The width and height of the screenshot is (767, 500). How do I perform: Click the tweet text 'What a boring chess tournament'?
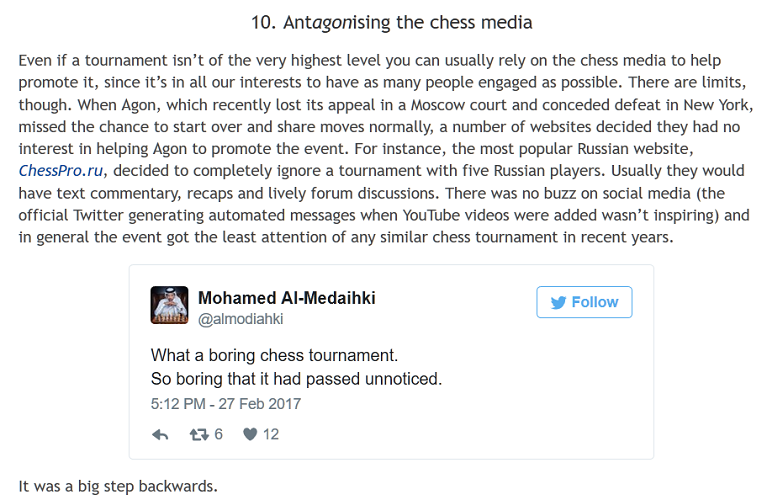[274, 355]
